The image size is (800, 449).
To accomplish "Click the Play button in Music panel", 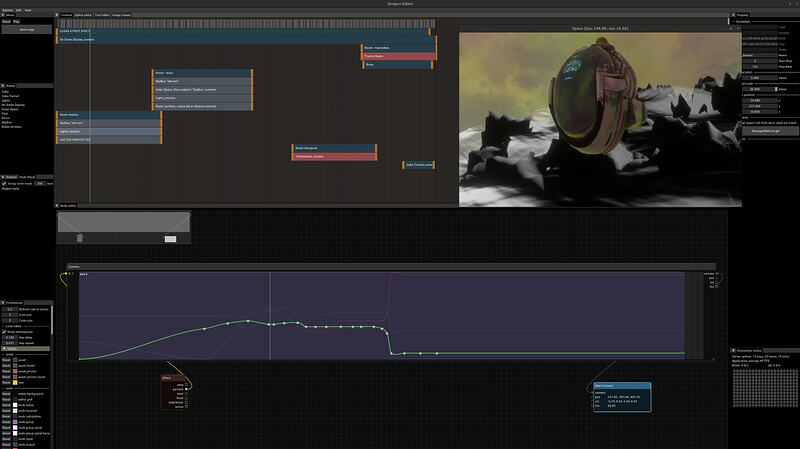I will (16, 21).
